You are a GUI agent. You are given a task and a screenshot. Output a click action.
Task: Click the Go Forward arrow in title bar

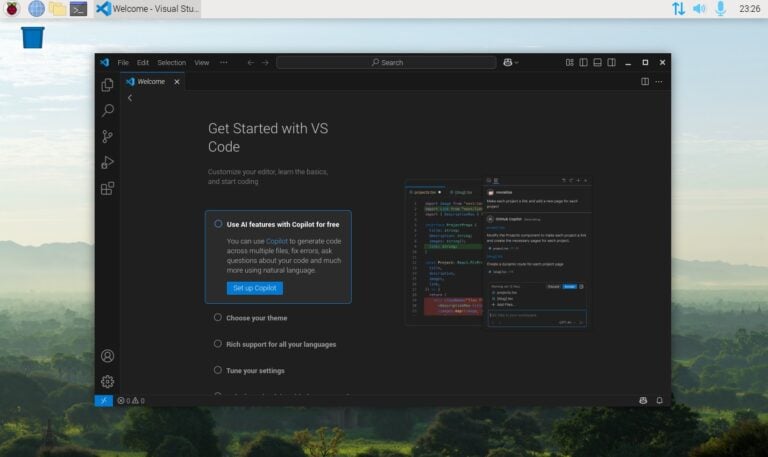[265, 63]
